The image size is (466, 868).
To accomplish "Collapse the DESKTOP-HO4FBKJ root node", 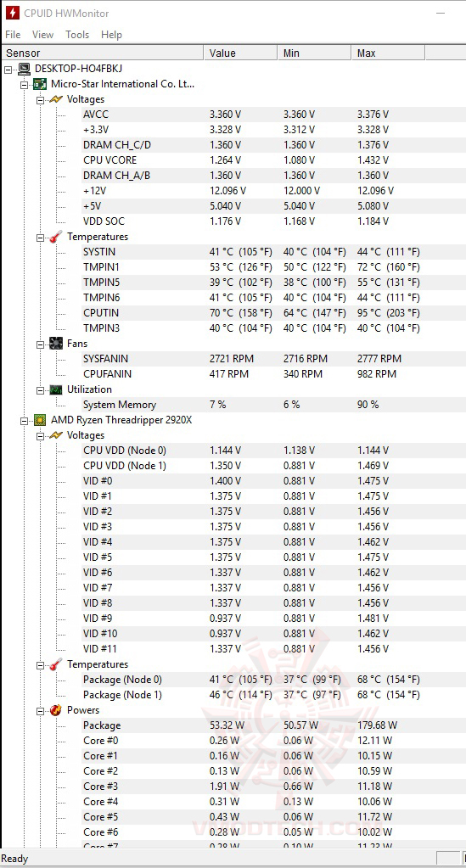I will coord(8,70).
